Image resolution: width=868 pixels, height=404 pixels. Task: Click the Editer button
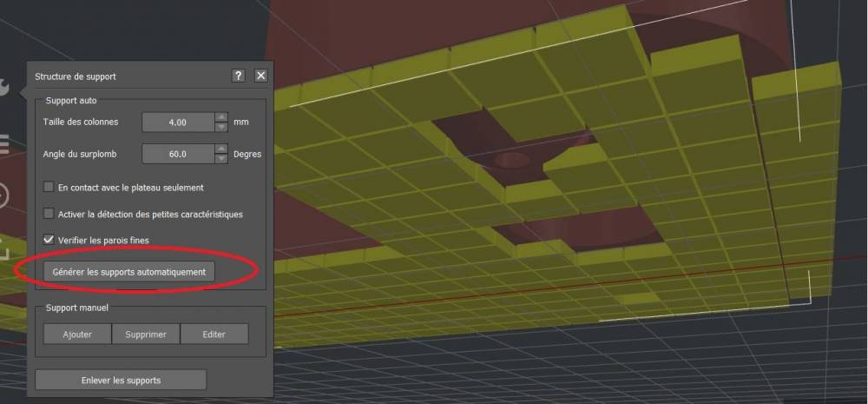(x=214, y=334)
